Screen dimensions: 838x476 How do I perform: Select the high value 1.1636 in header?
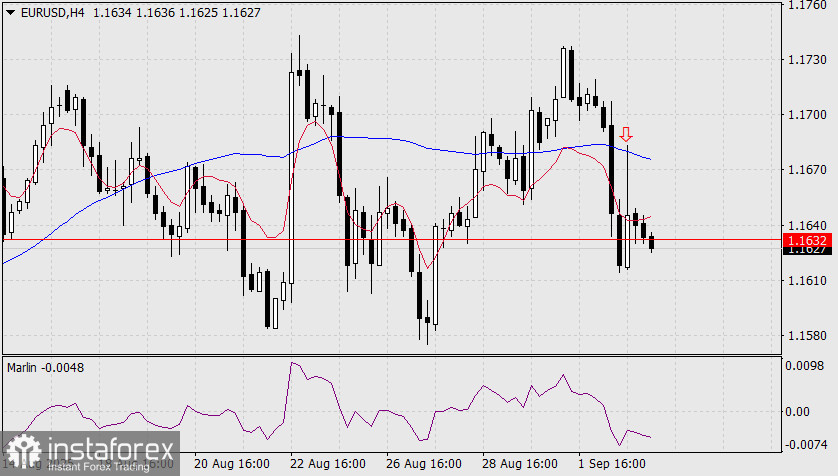click(155, 13)
